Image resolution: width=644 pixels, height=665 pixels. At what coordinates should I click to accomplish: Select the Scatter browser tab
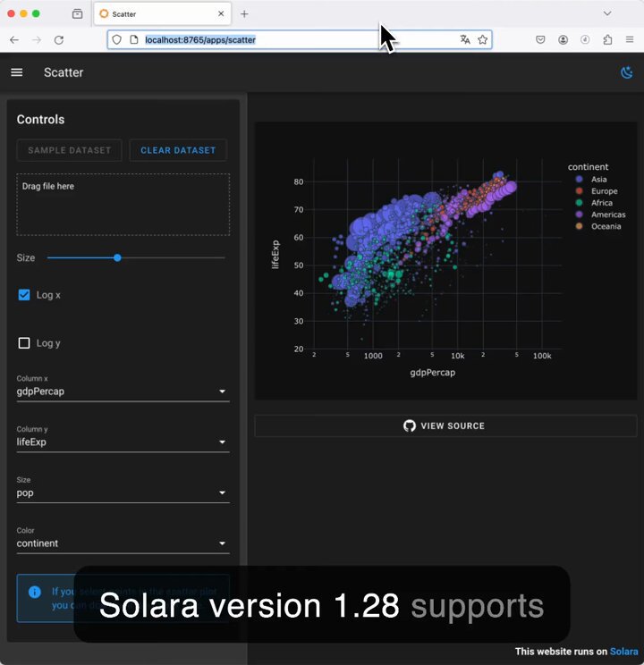tap(162, 14)
